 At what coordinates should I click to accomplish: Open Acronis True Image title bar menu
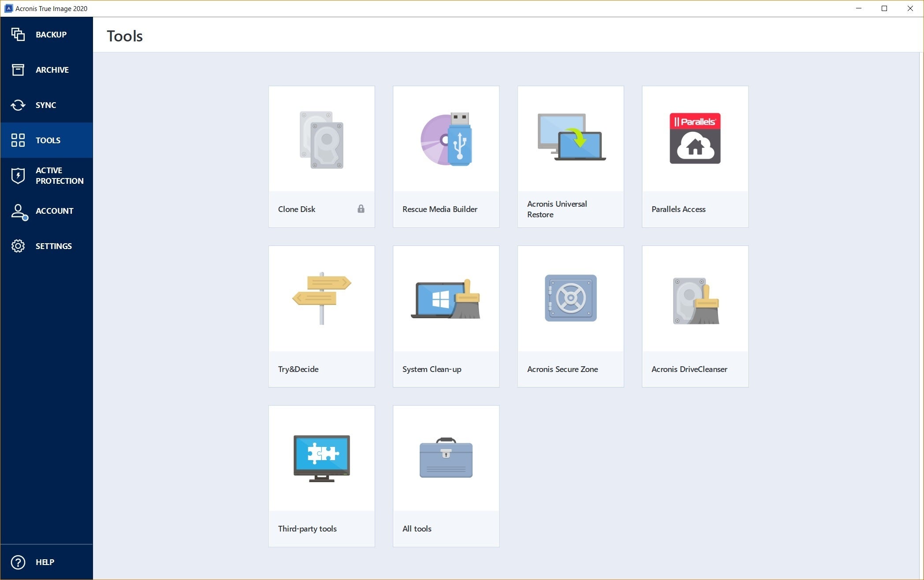point(6,9)
